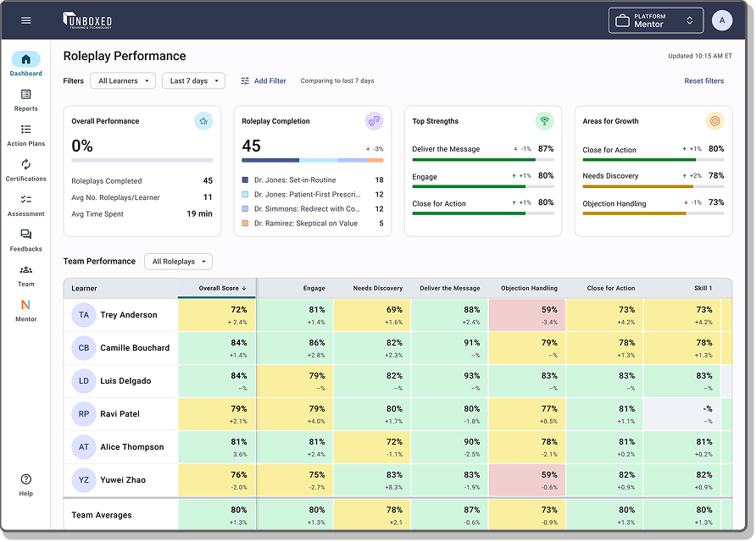This screenshot has height=542, width=756.
Task: Sort by Overall Score column header
Action: click(222, 289)
